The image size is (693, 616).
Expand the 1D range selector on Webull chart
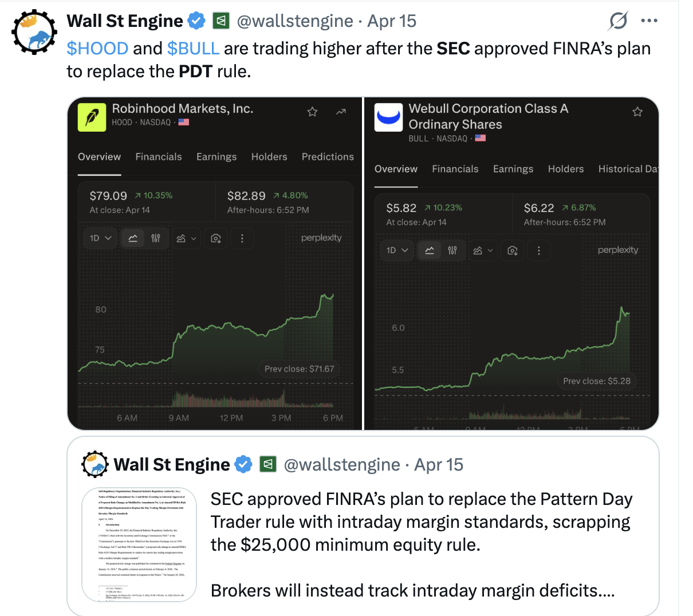[x=397, y=250]
